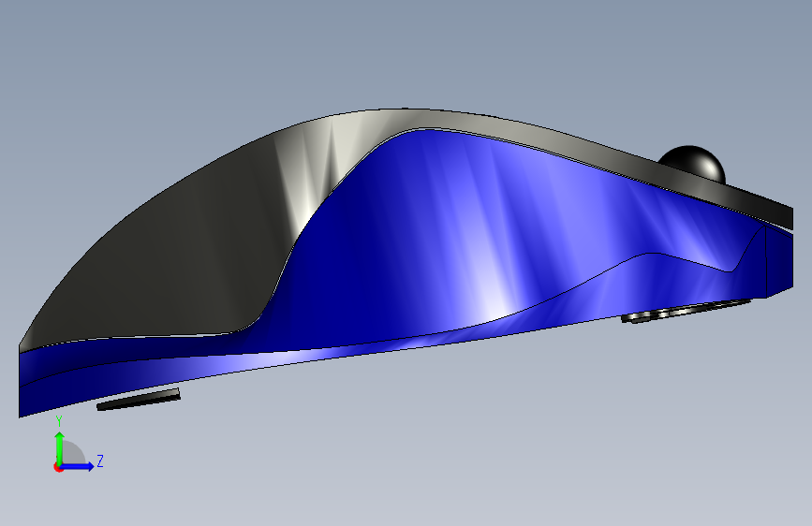Select the black sphere on top of the model
The height and width of the screenshot is (526, 812).
point(693,163)
